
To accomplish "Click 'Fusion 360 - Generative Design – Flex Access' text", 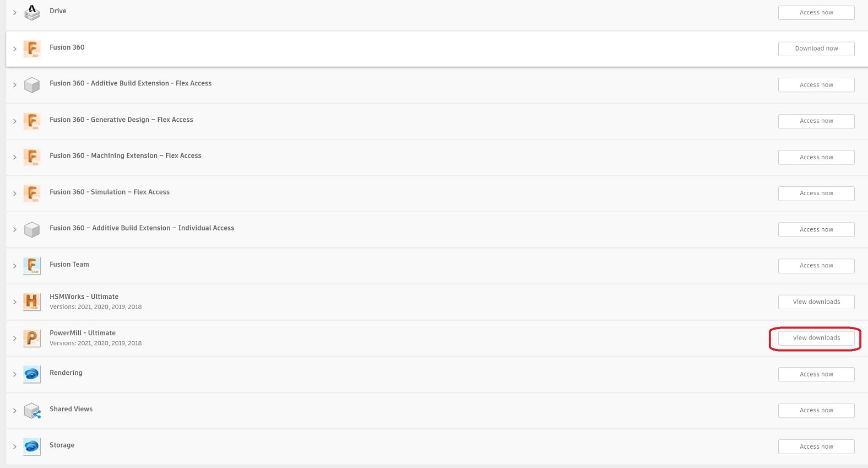I will [121, 120].
